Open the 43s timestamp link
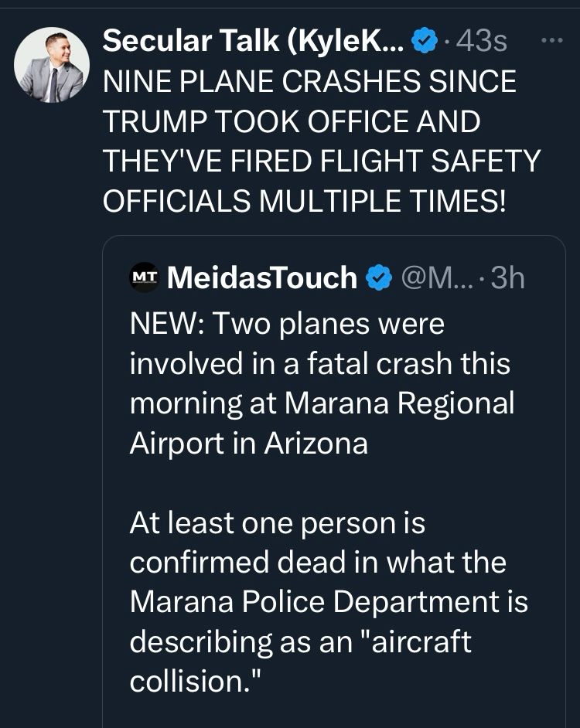 click(x=481, y=41)
